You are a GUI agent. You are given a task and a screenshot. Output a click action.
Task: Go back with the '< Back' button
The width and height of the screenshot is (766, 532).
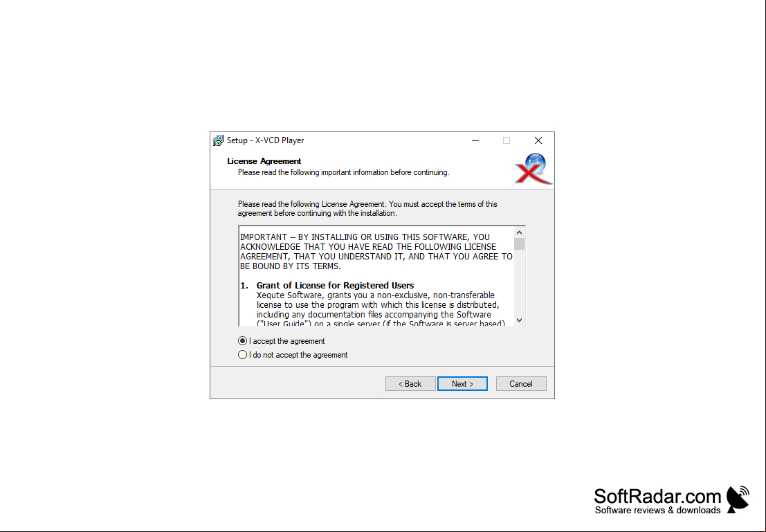tap(410, 383)
